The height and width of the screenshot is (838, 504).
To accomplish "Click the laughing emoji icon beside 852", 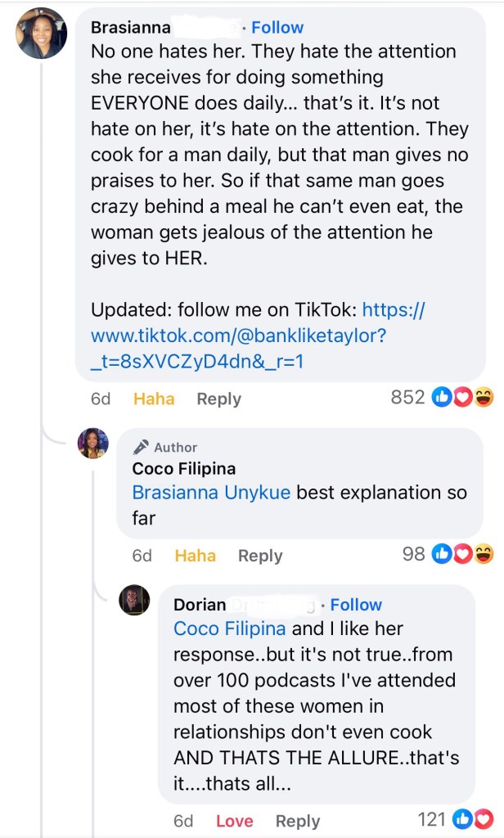I will coord(484,398).
